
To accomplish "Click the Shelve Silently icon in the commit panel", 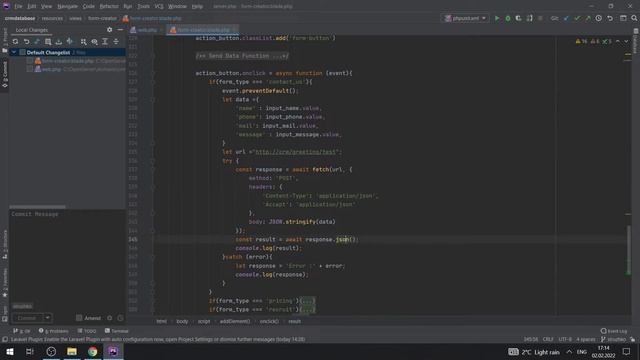I will tap(59, 42).
